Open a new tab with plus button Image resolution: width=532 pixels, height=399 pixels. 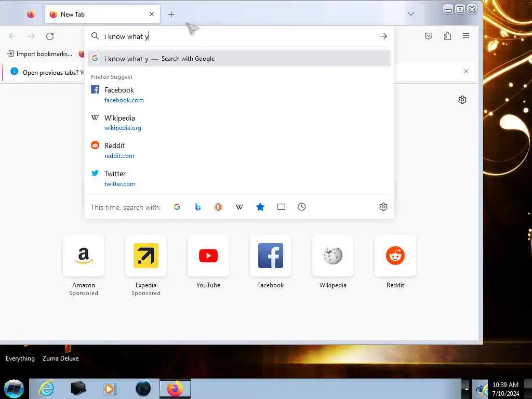tap(171, 14)
